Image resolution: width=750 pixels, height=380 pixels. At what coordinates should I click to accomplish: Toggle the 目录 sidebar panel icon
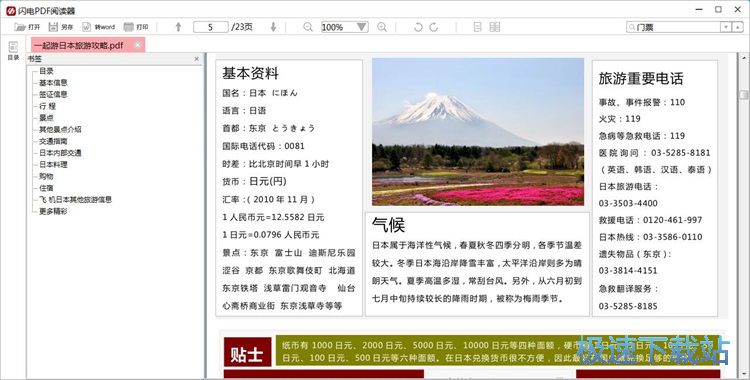pyautogui.click(x=13, y=50)
